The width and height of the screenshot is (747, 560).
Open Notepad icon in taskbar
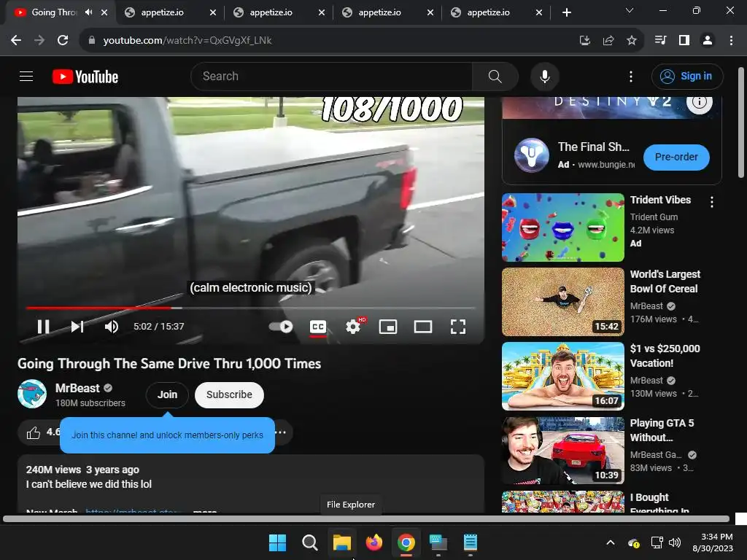click(471, 542)
